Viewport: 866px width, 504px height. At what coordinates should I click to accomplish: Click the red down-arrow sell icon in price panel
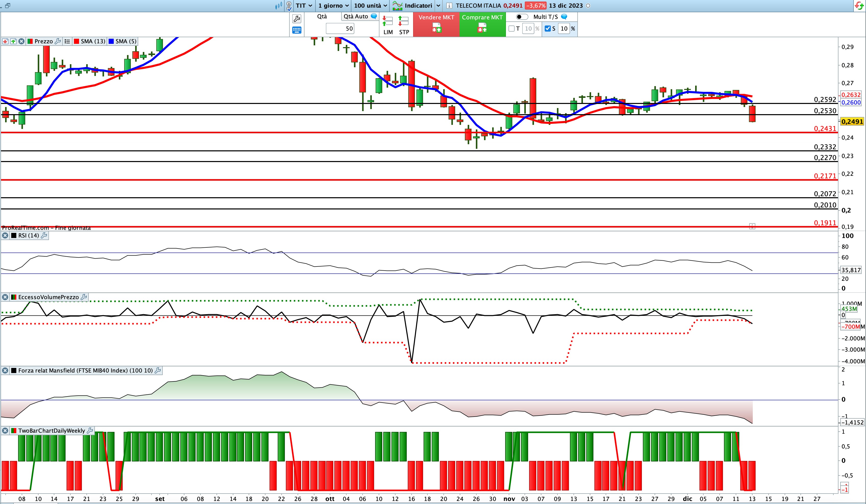[5, 41]
